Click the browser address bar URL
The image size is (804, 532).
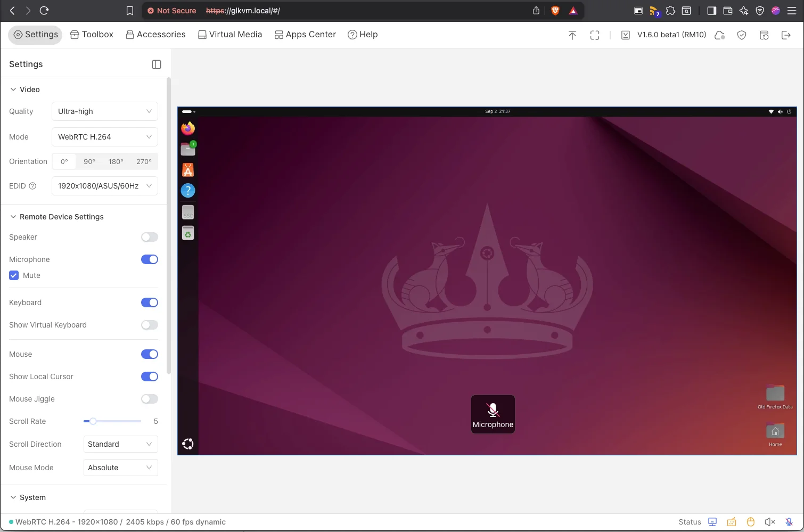pyautogui.click(x=243, y=11)
